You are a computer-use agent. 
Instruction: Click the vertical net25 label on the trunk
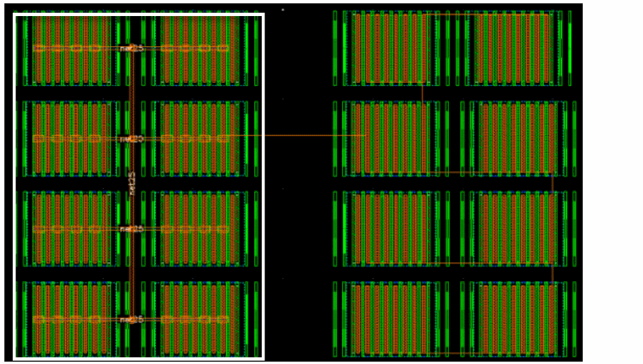point(132,183)
